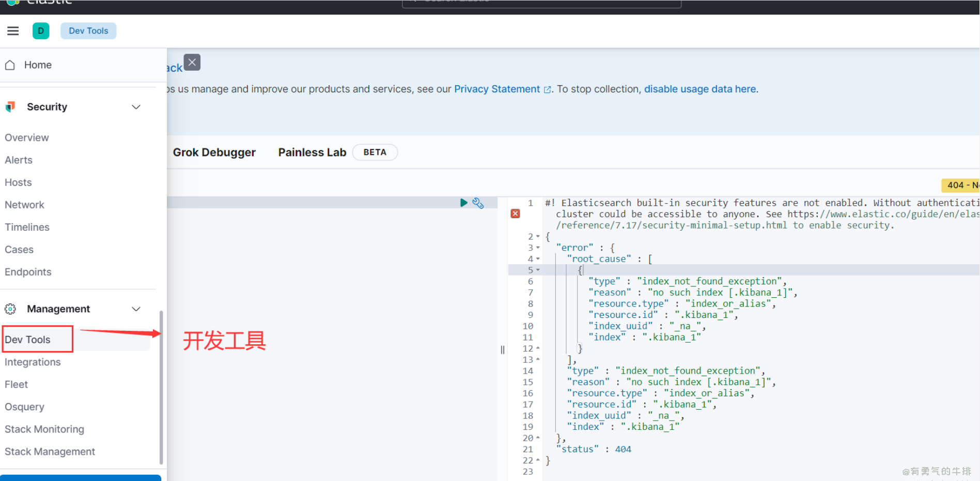Image resolution: width=980 pixels, height=481 pixels.
Task: Click the BETA badge
Action: coord(375,152)
